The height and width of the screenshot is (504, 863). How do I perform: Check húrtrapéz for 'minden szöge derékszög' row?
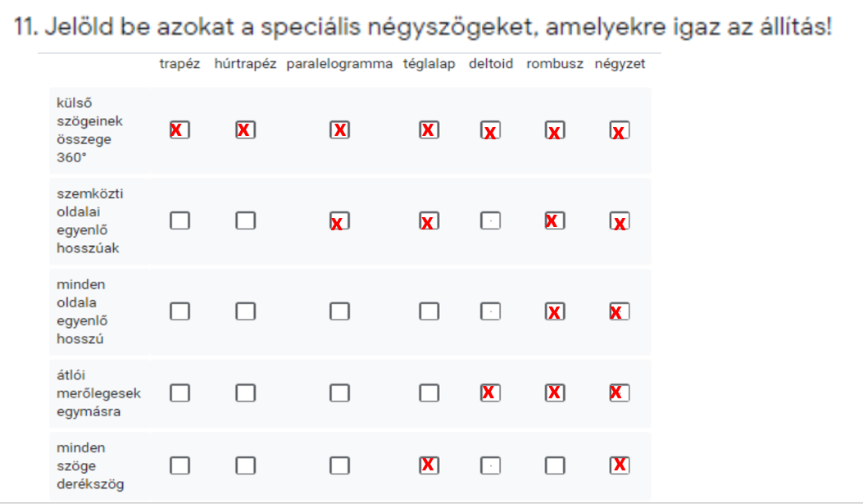pos(245,465)
